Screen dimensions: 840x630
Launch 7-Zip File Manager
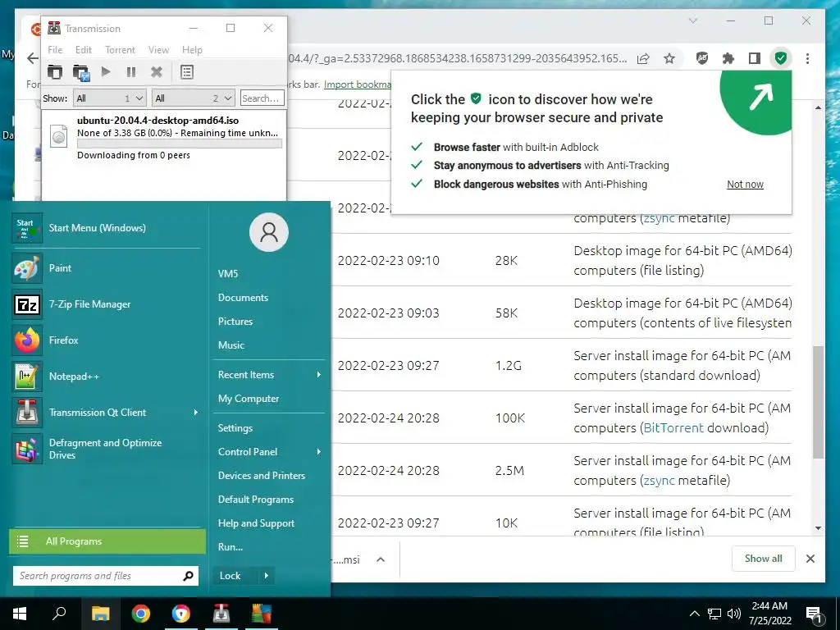(106, 304)
